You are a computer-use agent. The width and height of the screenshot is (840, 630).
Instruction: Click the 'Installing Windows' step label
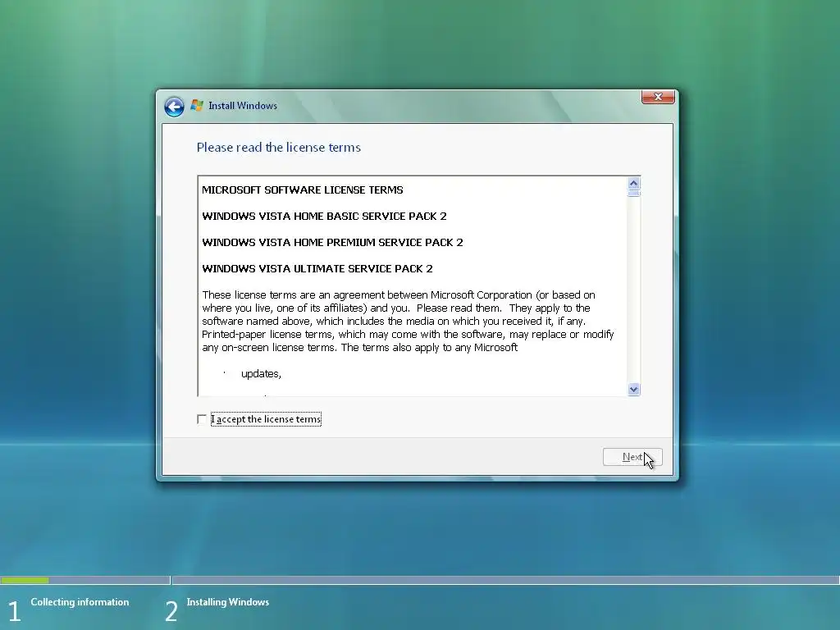(228, 602)
